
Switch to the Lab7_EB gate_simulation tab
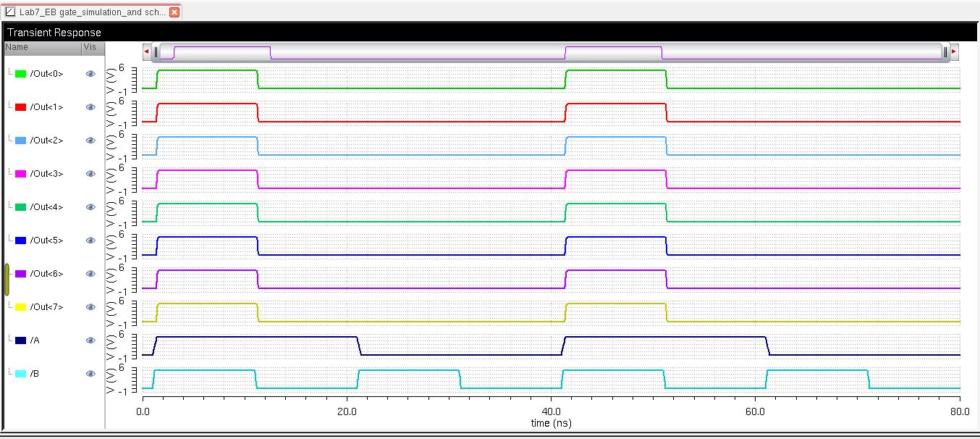tap(92, 12)
